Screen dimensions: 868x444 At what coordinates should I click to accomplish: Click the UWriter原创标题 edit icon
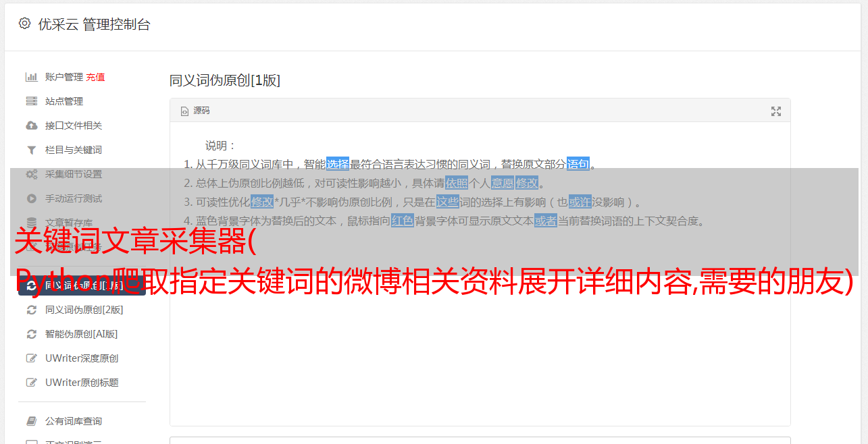31,383
